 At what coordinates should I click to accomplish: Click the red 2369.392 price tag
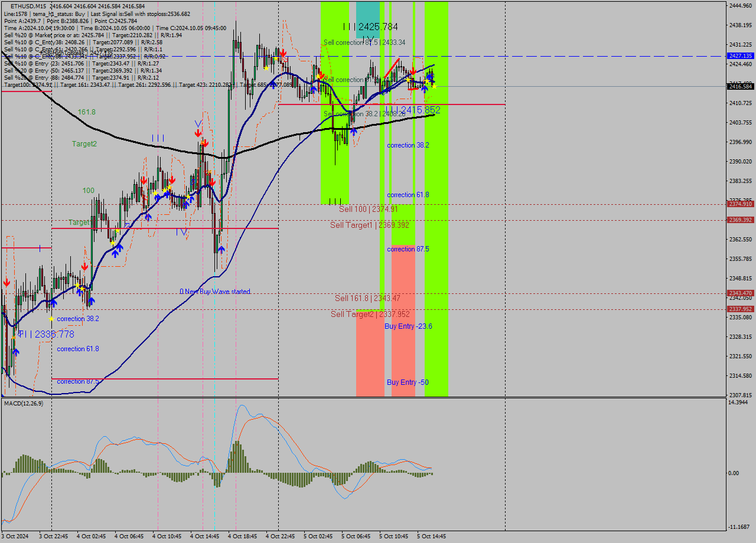click(741, 220)
